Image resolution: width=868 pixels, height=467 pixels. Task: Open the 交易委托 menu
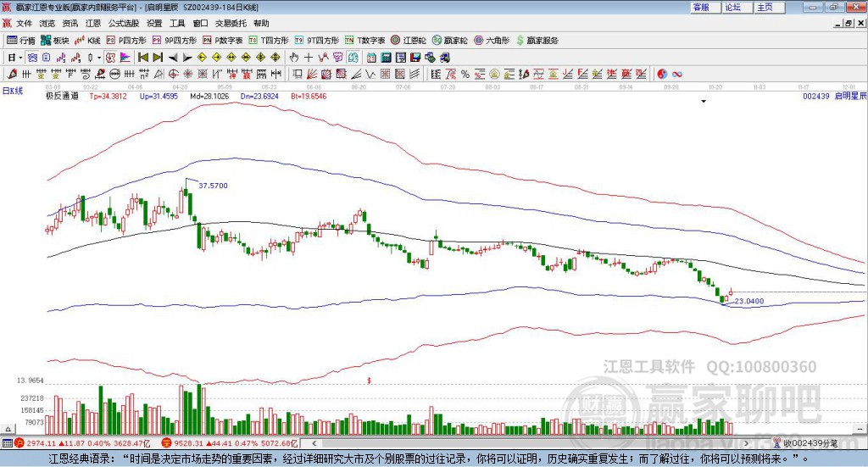pyautogui.click(x=231, y=23)
